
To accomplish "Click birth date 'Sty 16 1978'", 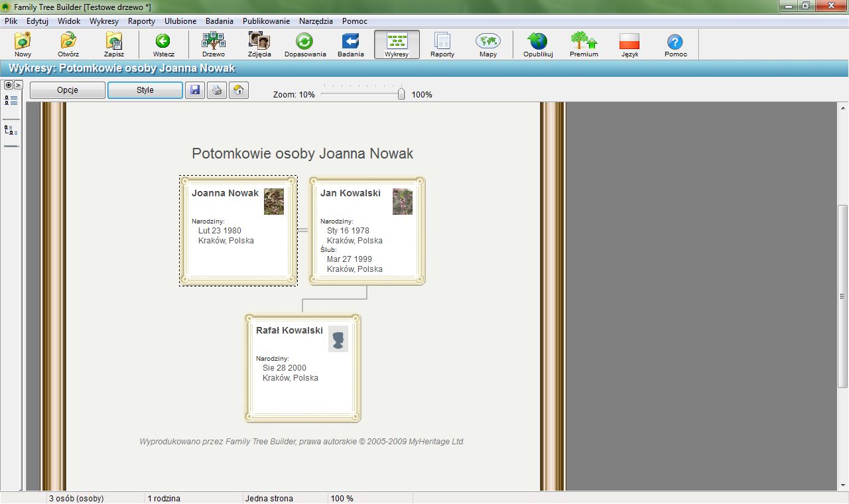I will [x=348, y=231].
